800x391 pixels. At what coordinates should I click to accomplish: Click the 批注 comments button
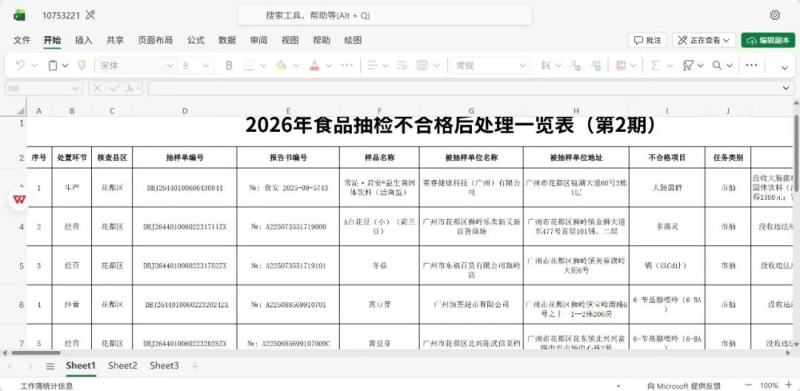coord(647,40)
